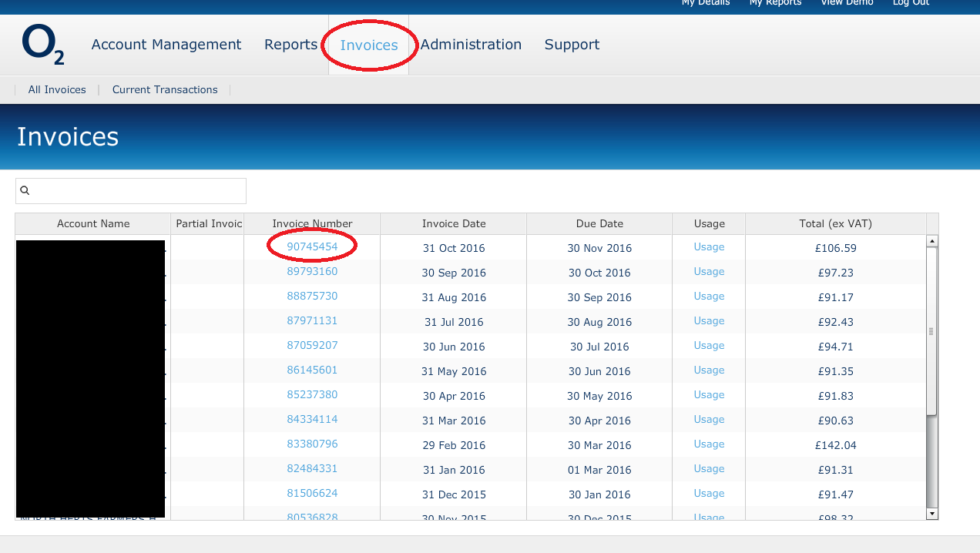
Task: Select All Invoices
Action: [57, 89]
